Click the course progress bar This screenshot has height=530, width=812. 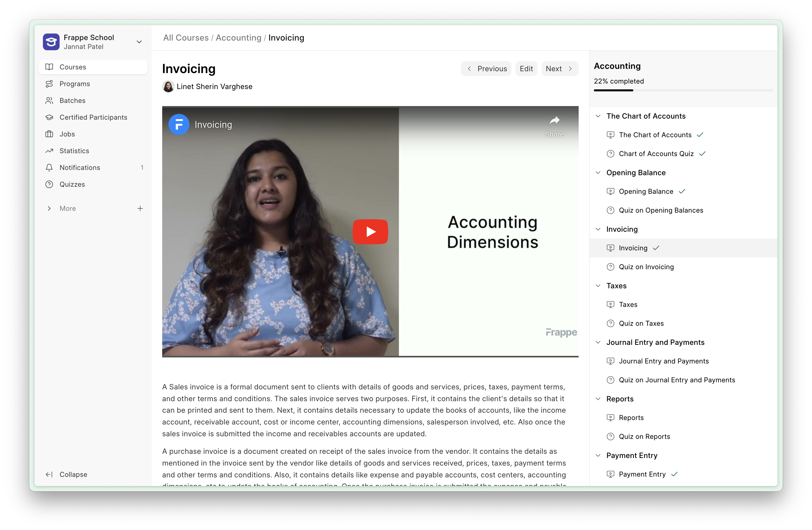pos(683,90)
